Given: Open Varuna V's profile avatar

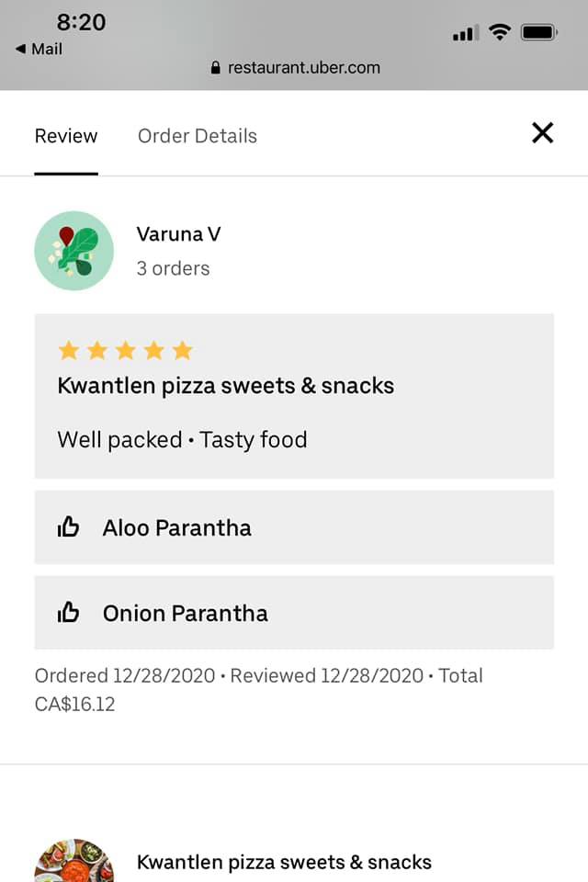Looking at the screenshot, I should pyautogui.click(x=73, y=251).
